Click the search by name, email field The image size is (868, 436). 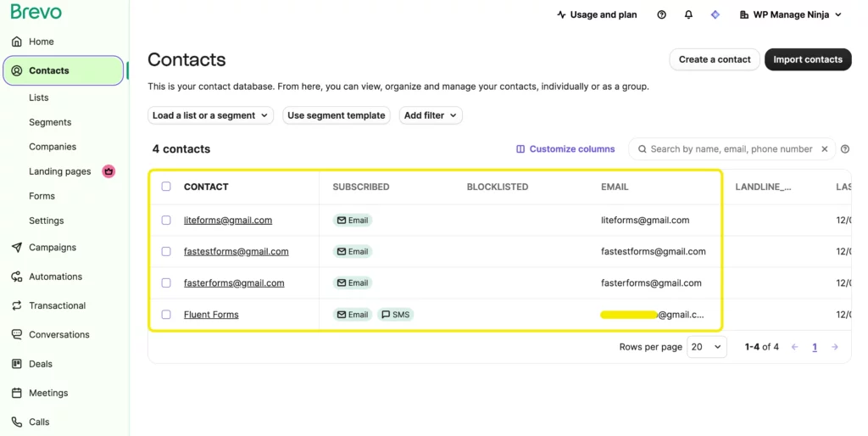click(732, 149)
